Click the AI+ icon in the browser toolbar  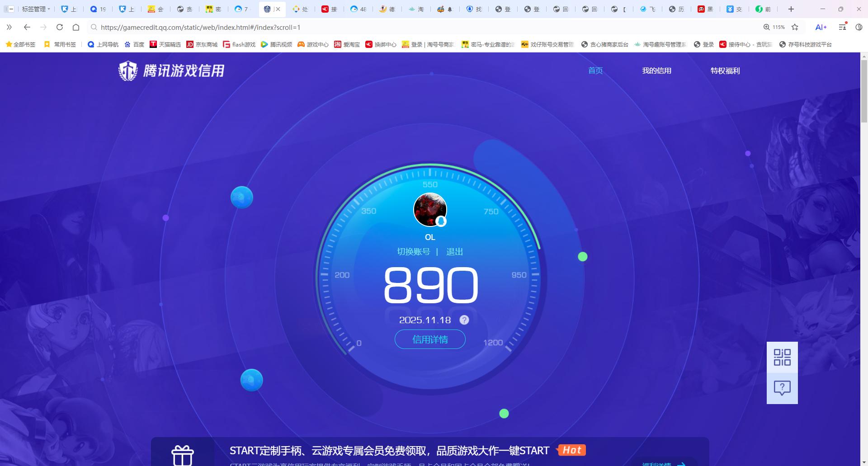click(x=821, y=27)
